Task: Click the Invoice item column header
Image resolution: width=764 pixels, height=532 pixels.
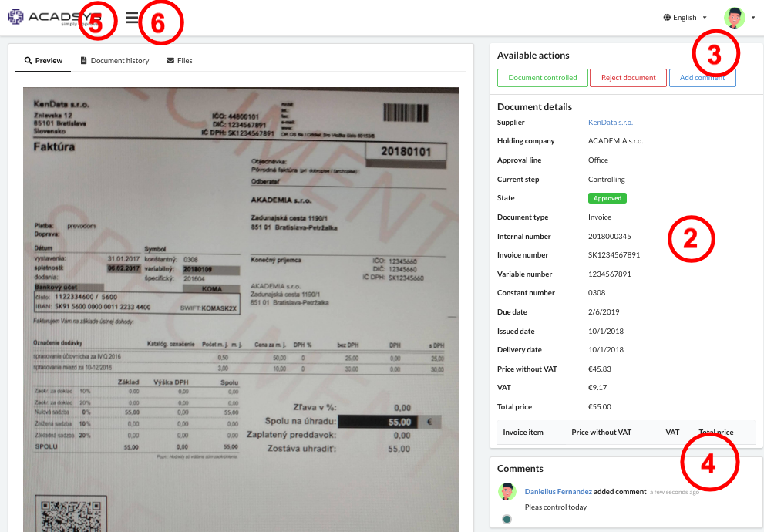Action: pyautogui.click(x=523, y=432)
